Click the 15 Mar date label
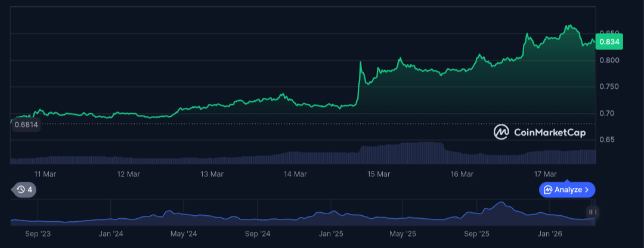The width and height of the screenshot is (644, 248). tap(379, 174)
